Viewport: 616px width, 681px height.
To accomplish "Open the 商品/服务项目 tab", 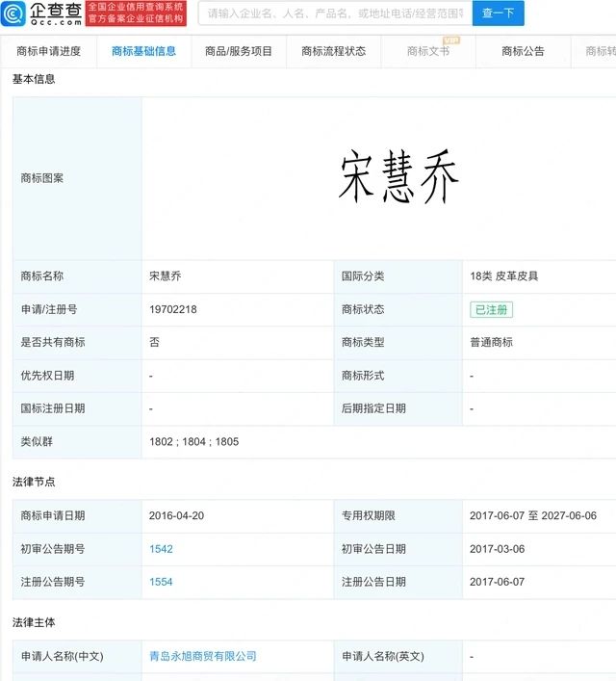I will coord(239,51).
